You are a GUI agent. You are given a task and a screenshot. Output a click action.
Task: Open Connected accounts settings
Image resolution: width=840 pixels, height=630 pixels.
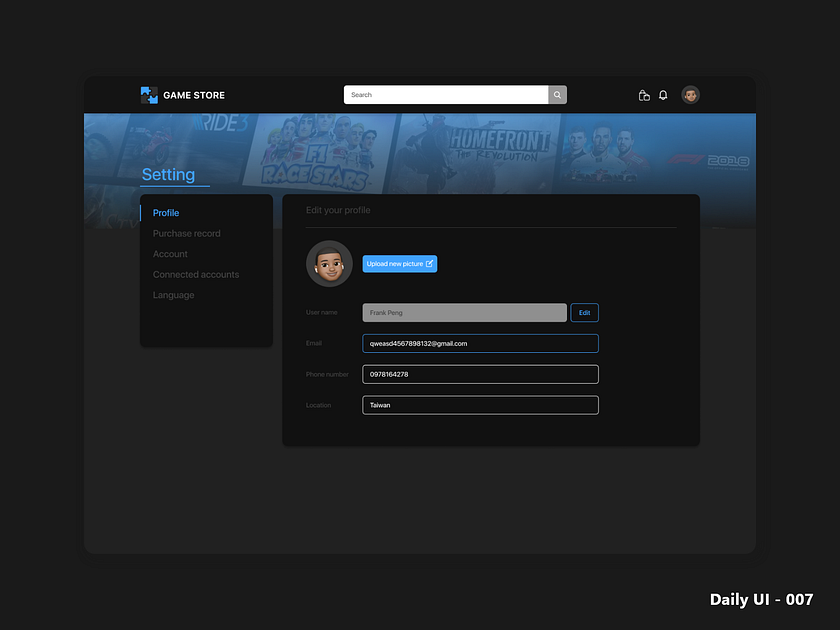point(195,274)
